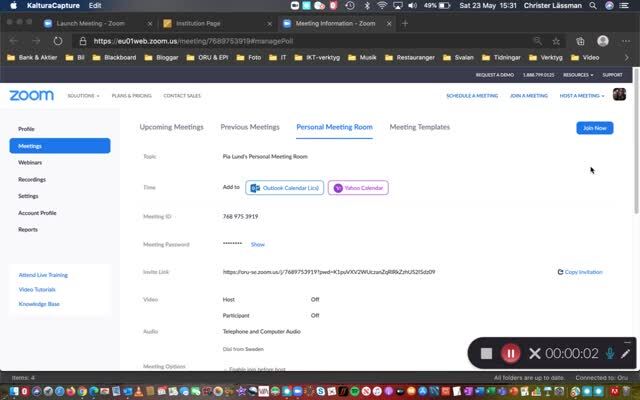
Task: Open the Zoom account avatar at top right
Action: [x=619, y=95]
